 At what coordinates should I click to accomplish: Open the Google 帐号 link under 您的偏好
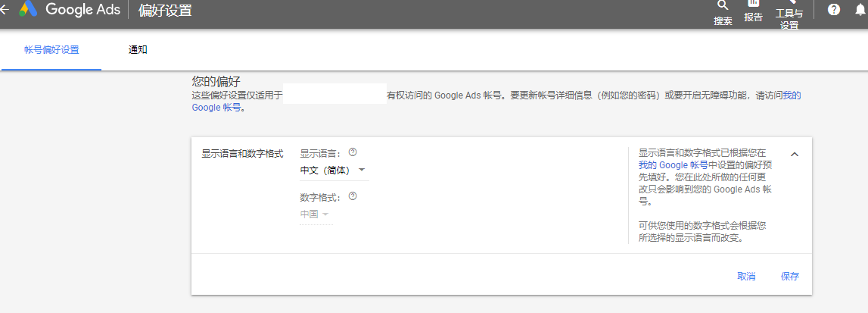(216, 108)
